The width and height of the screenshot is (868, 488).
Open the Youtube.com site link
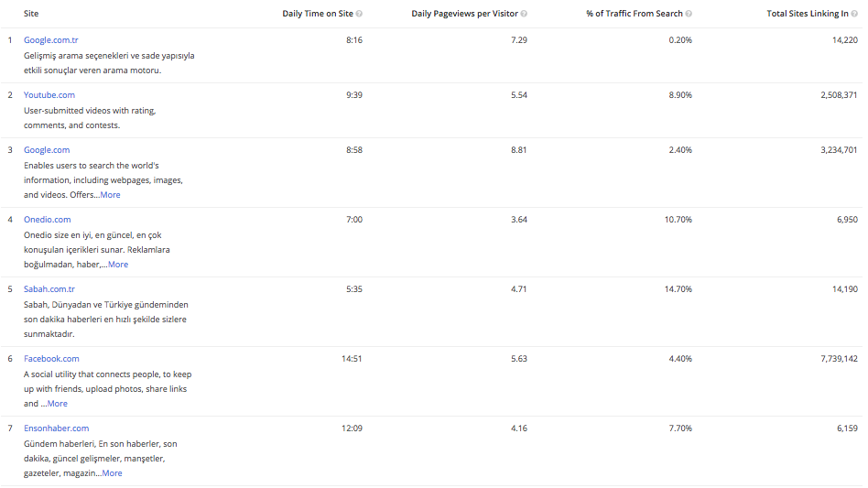coord(49,95)
